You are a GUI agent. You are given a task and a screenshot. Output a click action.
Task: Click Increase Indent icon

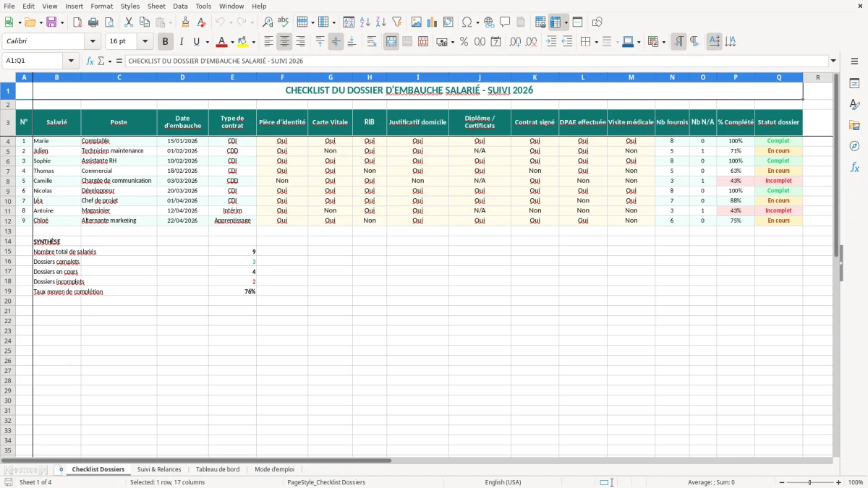click(x=551, y=42)
